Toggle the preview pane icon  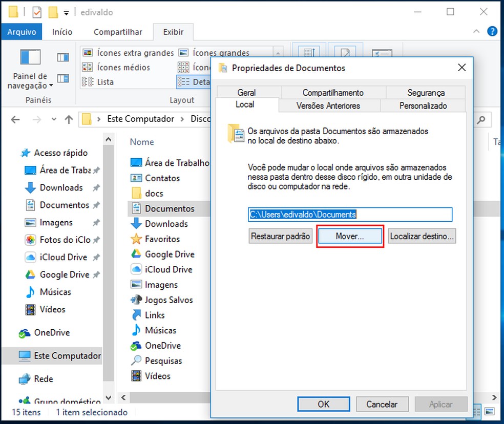click(x=63, y=57)
